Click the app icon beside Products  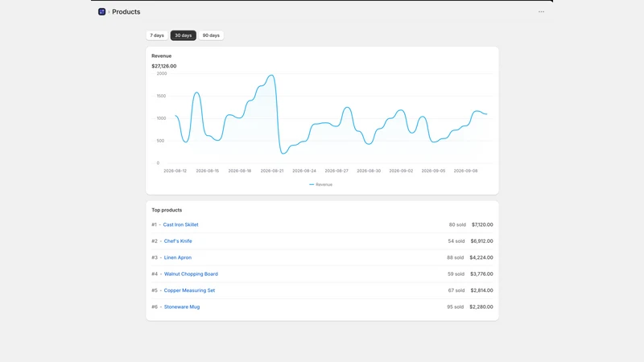click(102, 12)
